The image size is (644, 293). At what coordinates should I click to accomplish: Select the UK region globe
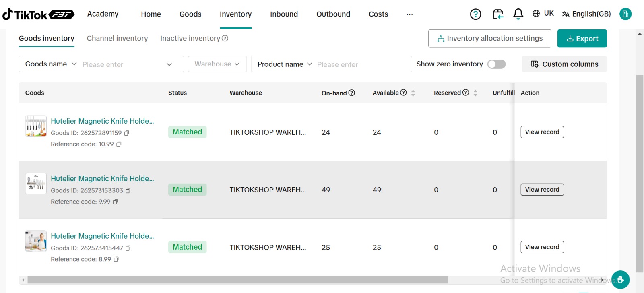[543, 13]
